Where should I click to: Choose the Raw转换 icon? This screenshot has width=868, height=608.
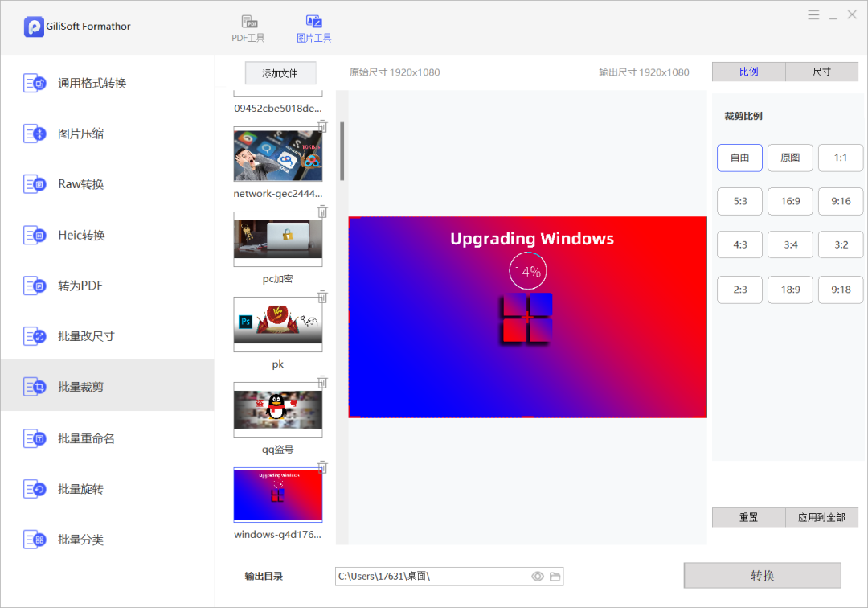pos(35,184)
